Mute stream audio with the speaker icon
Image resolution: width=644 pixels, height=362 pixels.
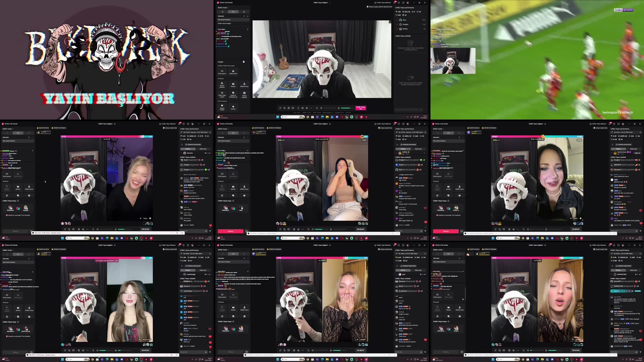[321, 108]
